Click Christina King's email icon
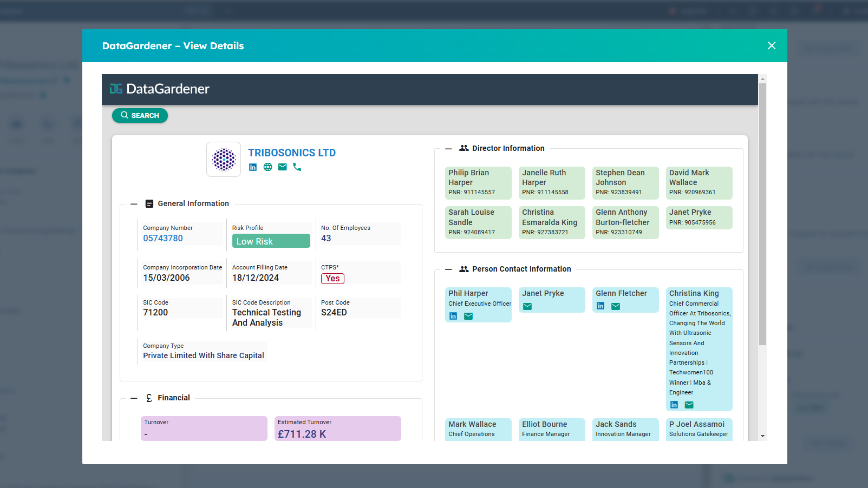The image size is (868, 488). 689,405
